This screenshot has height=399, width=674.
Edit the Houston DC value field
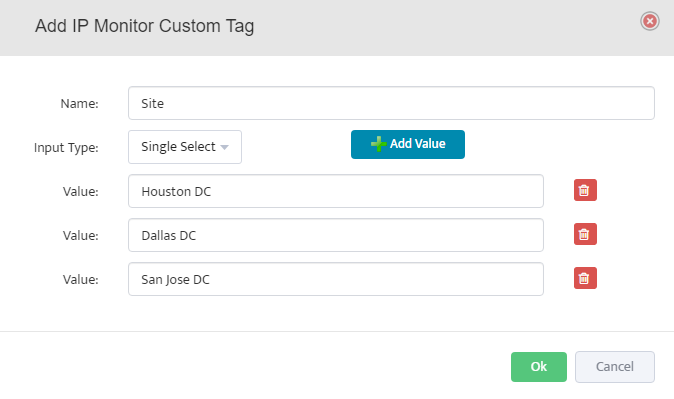click(336, 191)
